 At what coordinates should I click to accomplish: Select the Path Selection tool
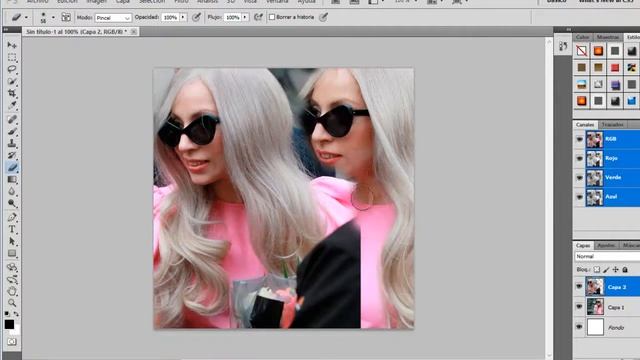(12, 241)
